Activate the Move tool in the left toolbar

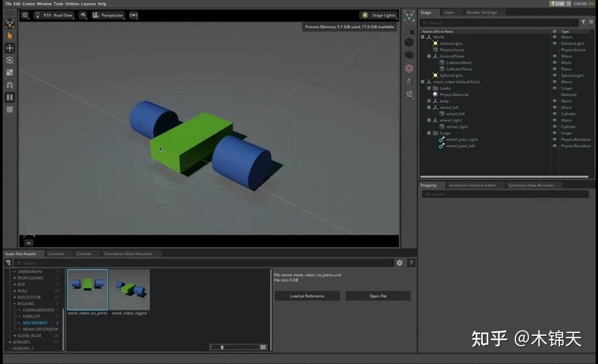click(x=9, y=48)
